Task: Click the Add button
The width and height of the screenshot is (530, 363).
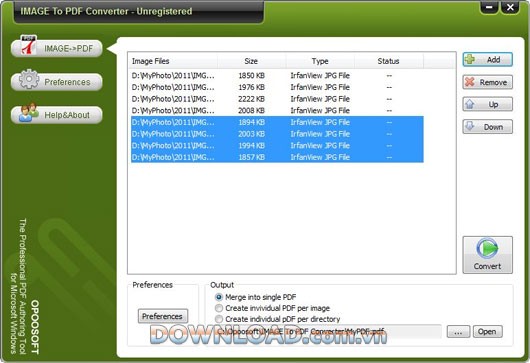Action: 487,59
